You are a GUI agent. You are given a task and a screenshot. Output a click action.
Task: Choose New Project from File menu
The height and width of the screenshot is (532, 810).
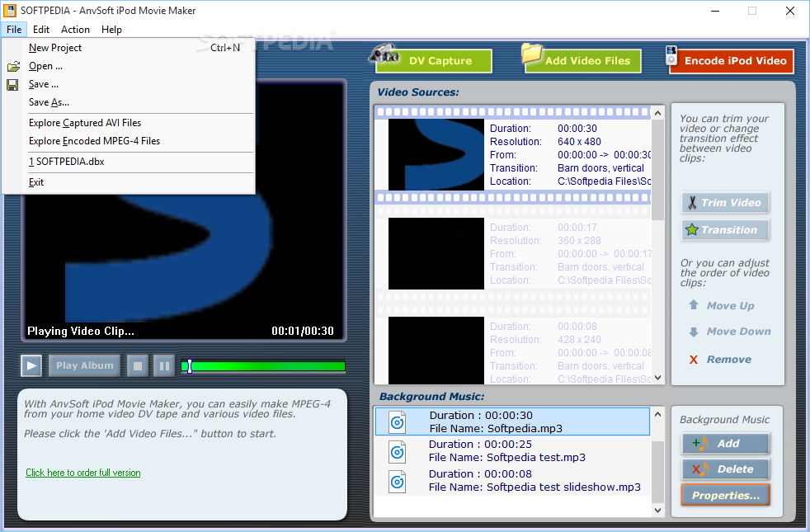(129, 48)
